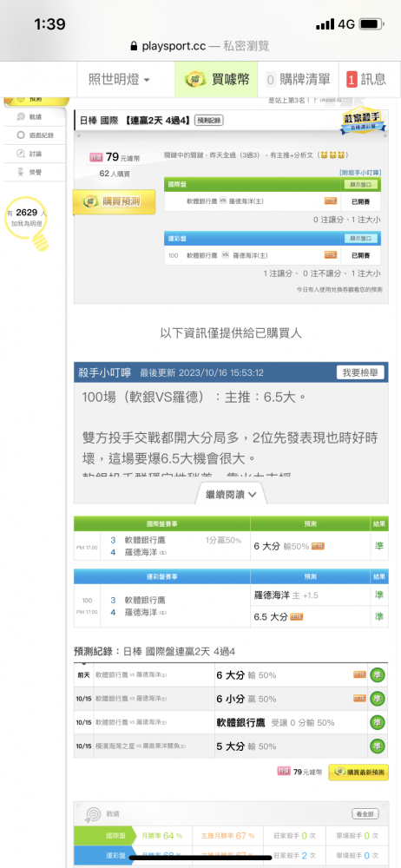401x868 pixels.
Task: Toggle 顯示盤口 on the 運彩盤 section
Action: click(361, 239)
